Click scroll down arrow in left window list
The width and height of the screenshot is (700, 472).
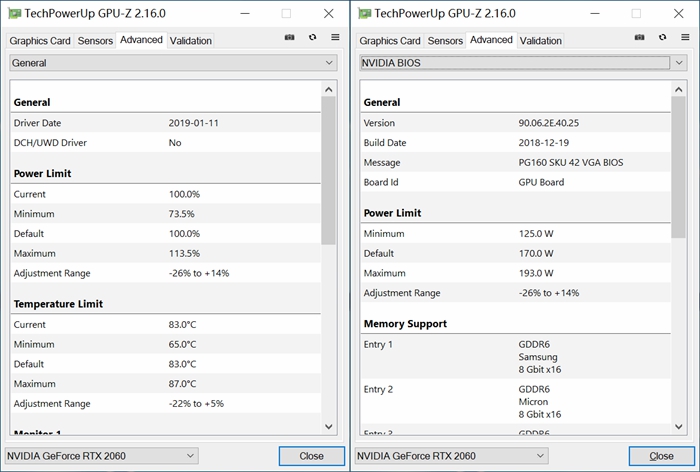pos(329,426)
